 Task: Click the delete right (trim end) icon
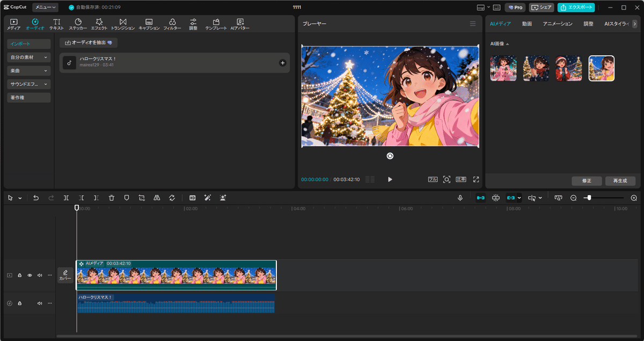click(96, 198)
